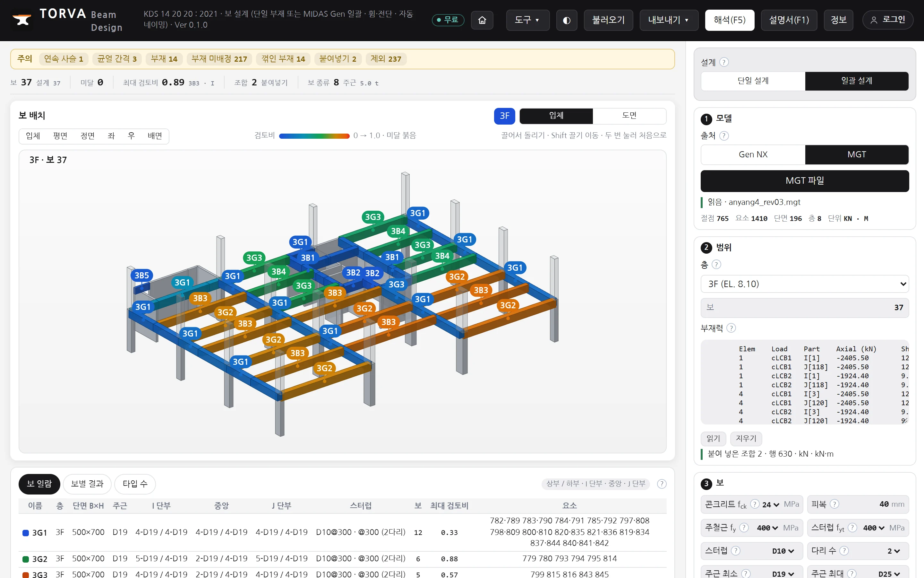Click the TORVA anvil logo

[22, 20]
